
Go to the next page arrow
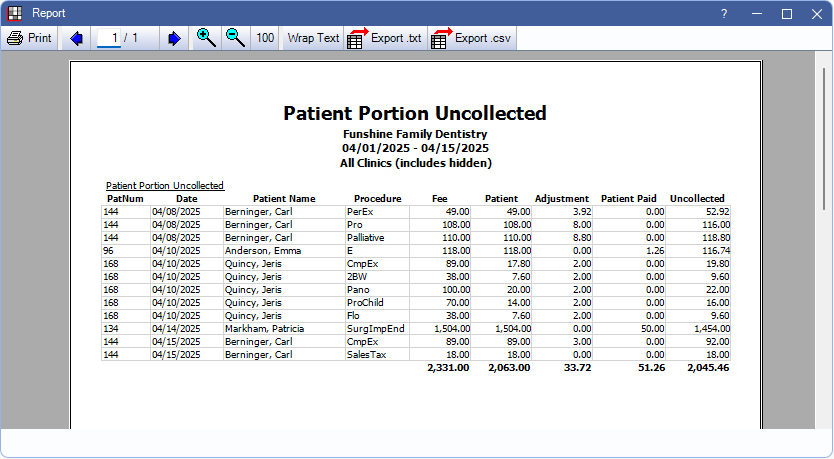tap(174, 38)
